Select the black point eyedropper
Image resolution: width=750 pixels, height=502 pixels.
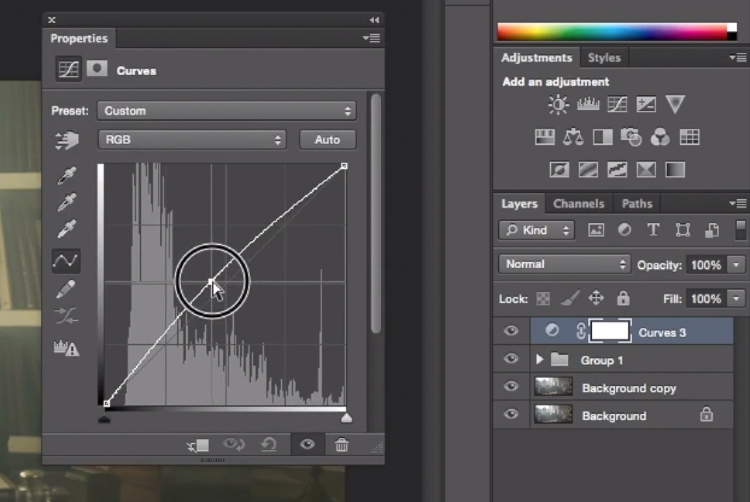pos(66,176)
